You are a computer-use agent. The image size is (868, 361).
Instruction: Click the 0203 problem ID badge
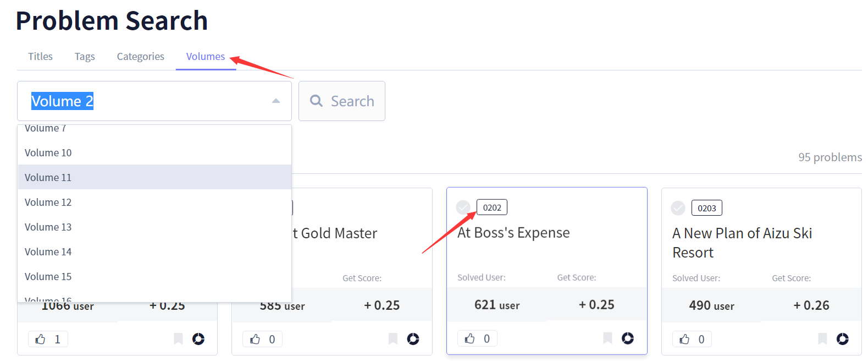(706, 208)
